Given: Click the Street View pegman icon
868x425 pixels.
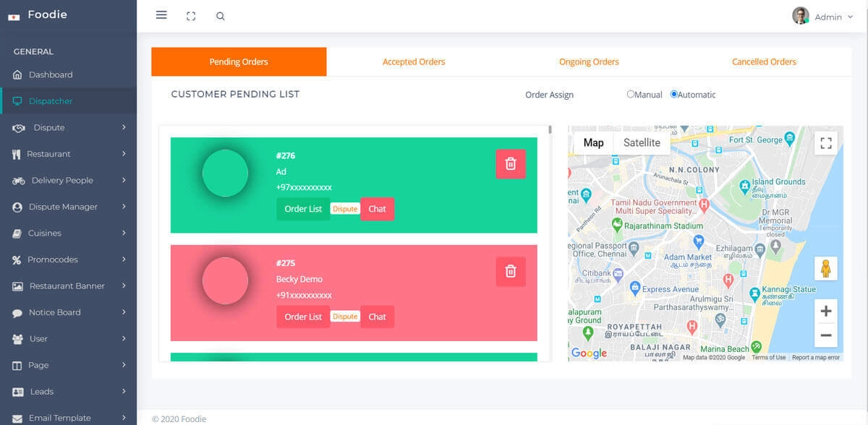Looking at the screenshot, I should pos(825,269).
